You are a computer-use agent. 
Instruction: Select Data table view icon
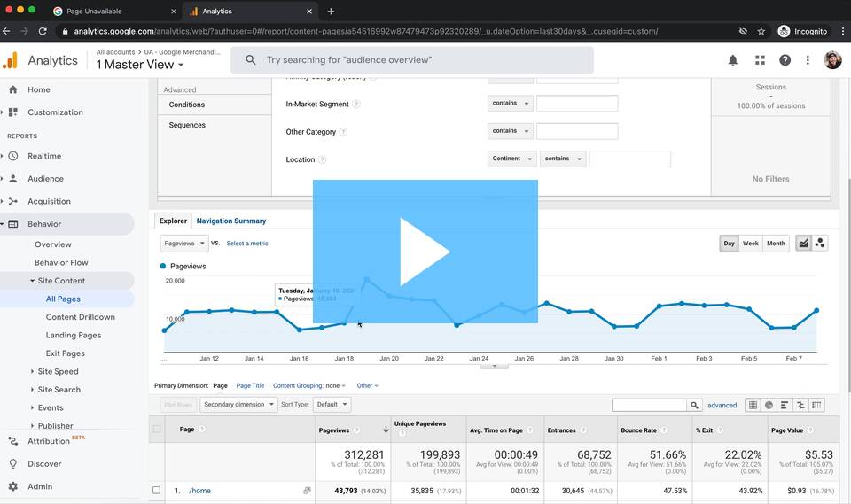click(753, 405)
